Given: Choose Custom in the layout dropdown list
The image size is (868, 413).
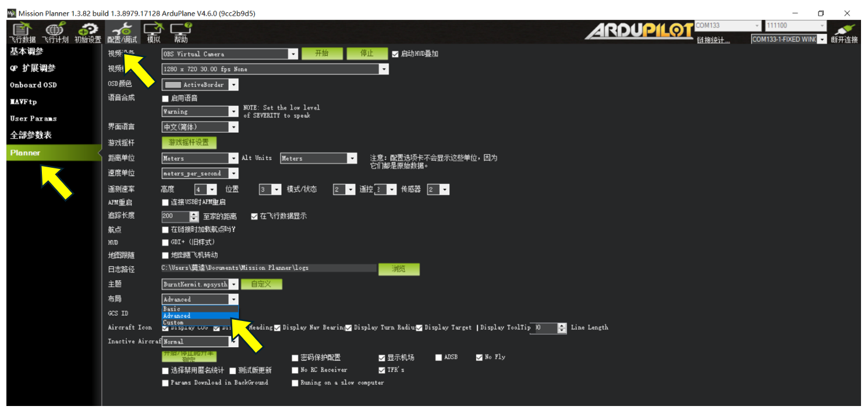Looking at the screenshot, I should tap(173, 323).
